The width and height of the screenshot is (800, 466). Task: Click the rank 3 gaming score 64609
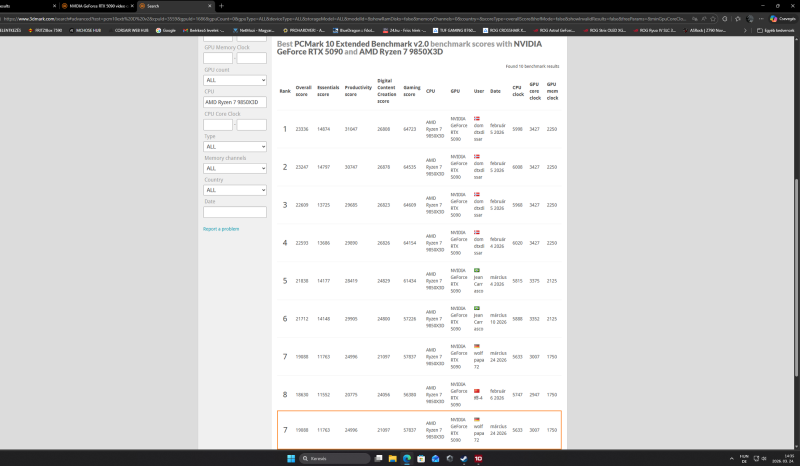point(410,205)
